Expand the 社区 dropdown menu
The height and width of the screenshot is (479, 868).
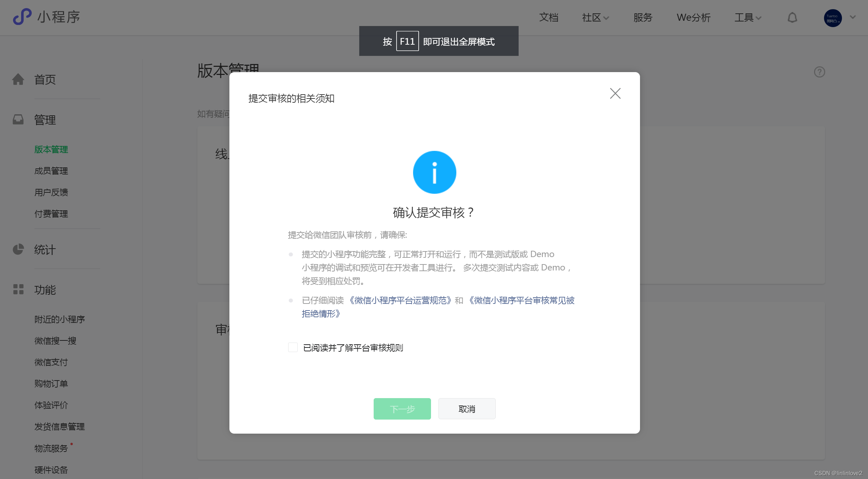(595, 18)
